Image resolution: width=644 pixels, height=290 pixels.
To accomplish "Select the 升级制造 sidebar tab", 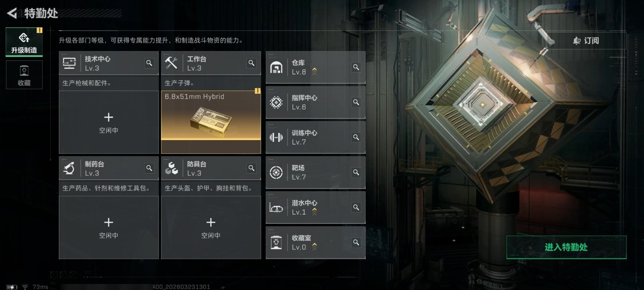I will pyautogui.click(x=24, y=42).
